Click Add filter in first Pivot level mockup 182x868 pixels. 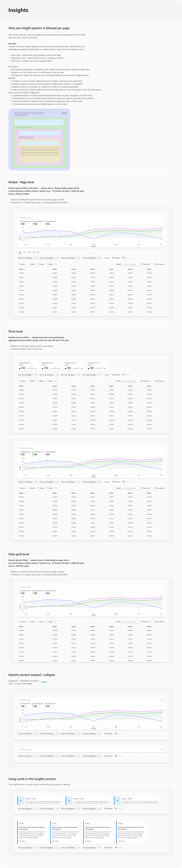(116, 375)
